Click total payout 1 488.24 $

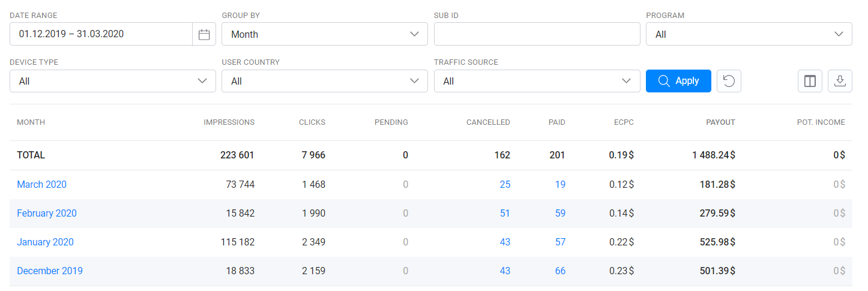point(713,155)
